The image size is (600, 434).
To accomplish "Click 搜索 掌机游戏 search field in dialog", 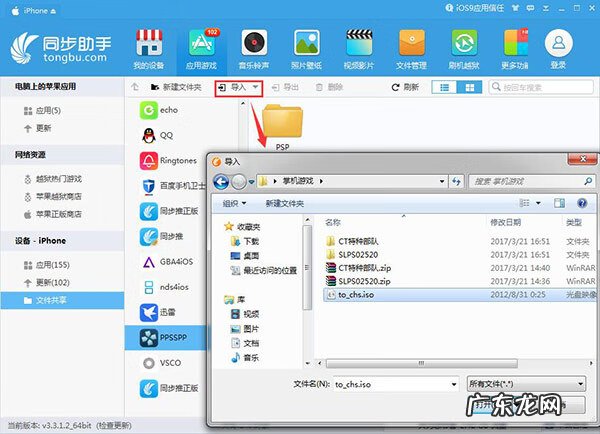I will coord(532,181).
